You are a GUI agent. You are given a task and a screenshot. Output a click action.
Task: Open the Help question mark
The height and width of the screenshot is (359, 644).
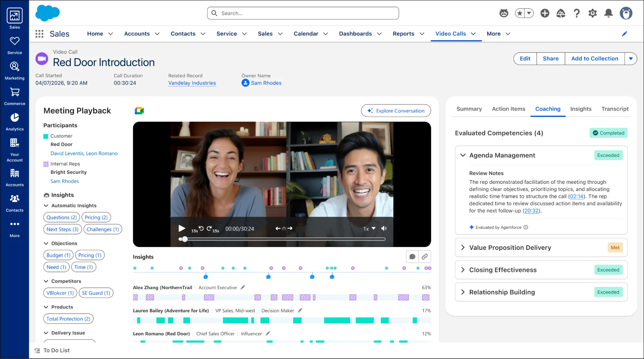pos(577,13)
